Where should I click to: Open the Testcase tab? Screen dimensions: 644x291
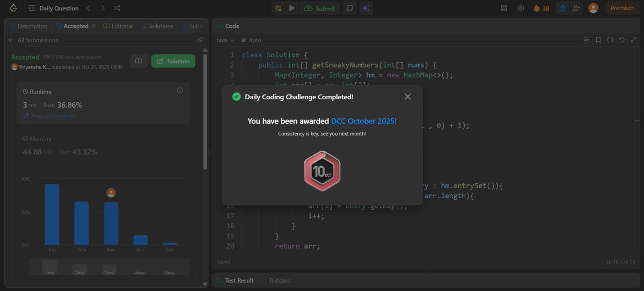[x=276, y=280]
